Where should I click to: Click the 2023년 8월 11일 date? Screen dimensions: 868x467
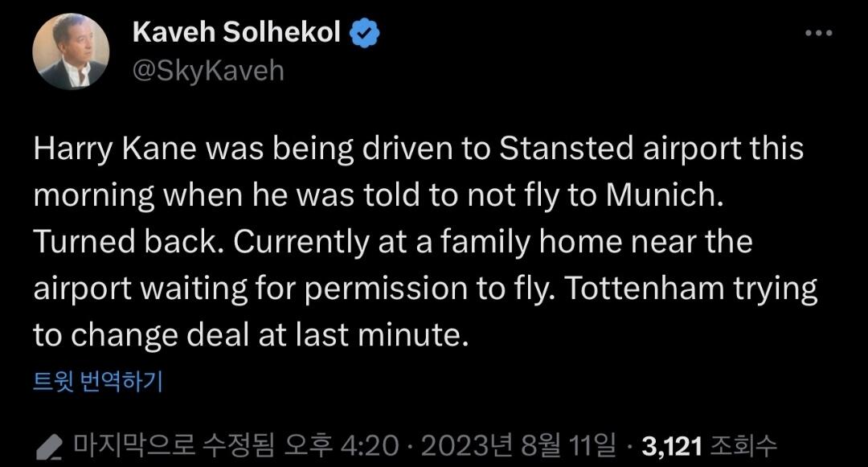tap(518, 444)
